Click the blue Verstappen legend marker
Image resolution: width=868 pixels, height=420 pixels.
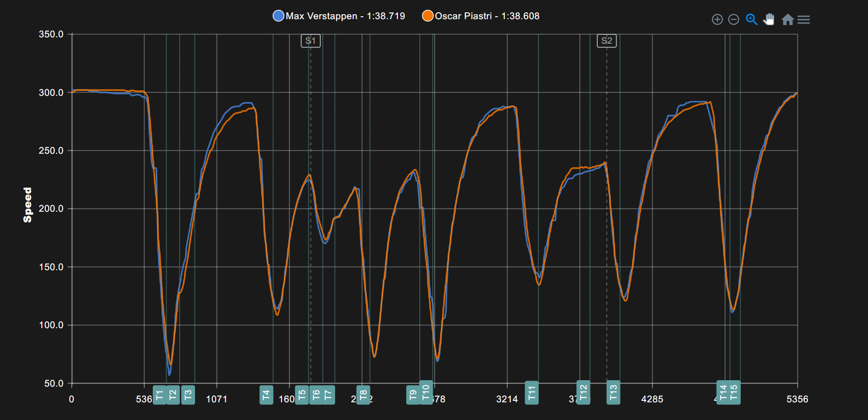pyautogui.click(x=279, y=16)
